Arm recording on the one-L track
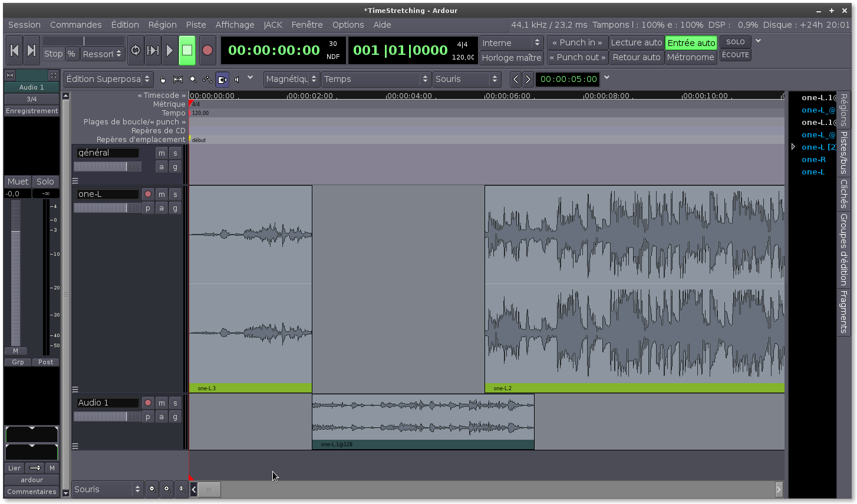This screenshot has height=504, width=857. pos(148,194)
